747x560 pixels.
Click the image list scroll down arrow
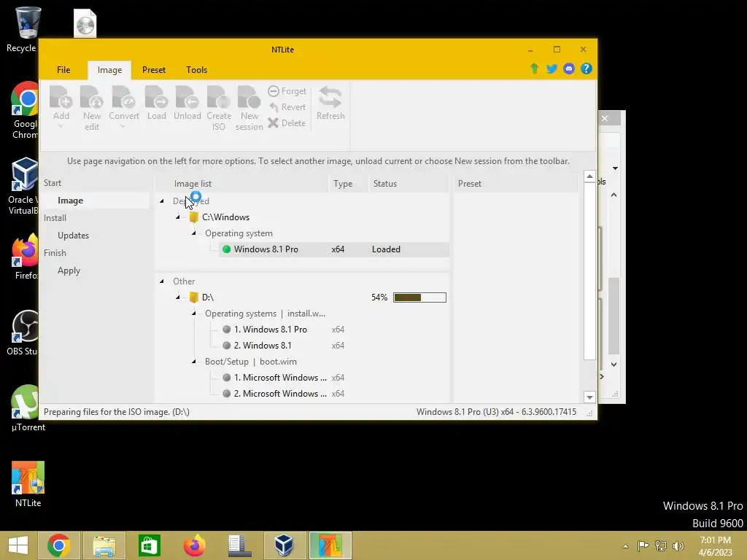(589, 397)
